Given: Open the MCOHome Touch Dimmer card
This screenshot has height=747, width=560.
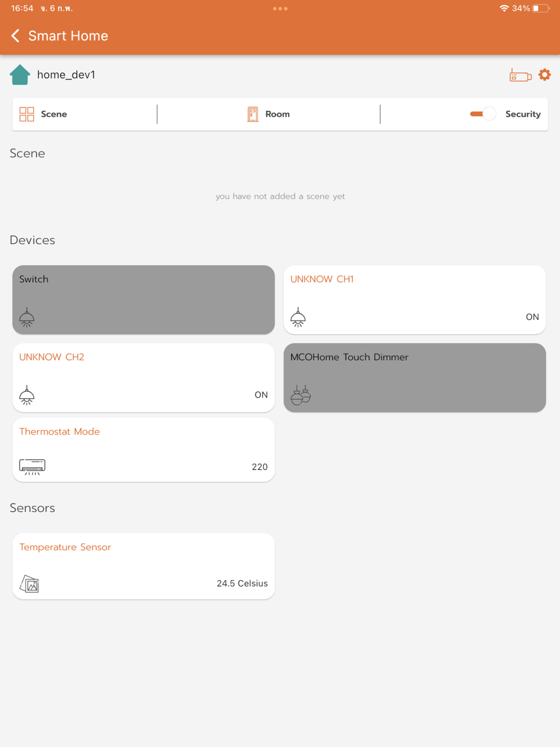Looking at the screenshot, I should pos(414,377).
